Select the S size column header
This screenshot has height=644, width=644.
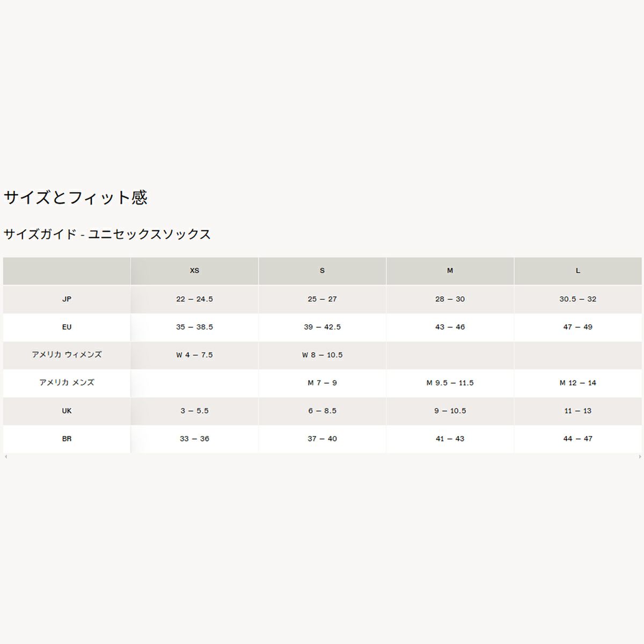(322, 270)
